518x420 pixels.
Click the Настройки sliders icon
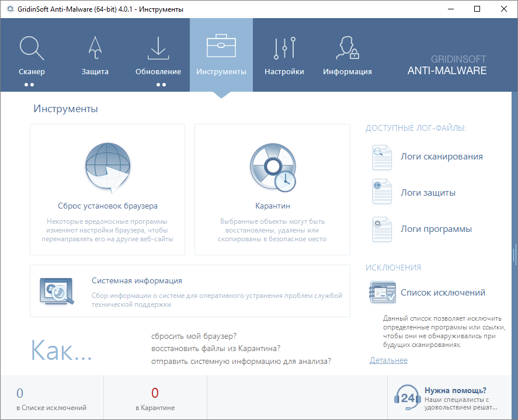(x=284, y=48)
